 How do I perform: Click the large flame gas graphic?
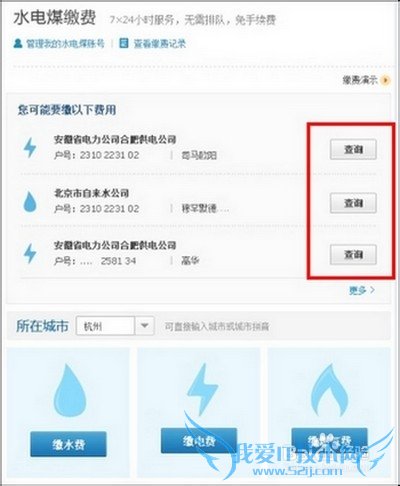[x=329, y=389]
